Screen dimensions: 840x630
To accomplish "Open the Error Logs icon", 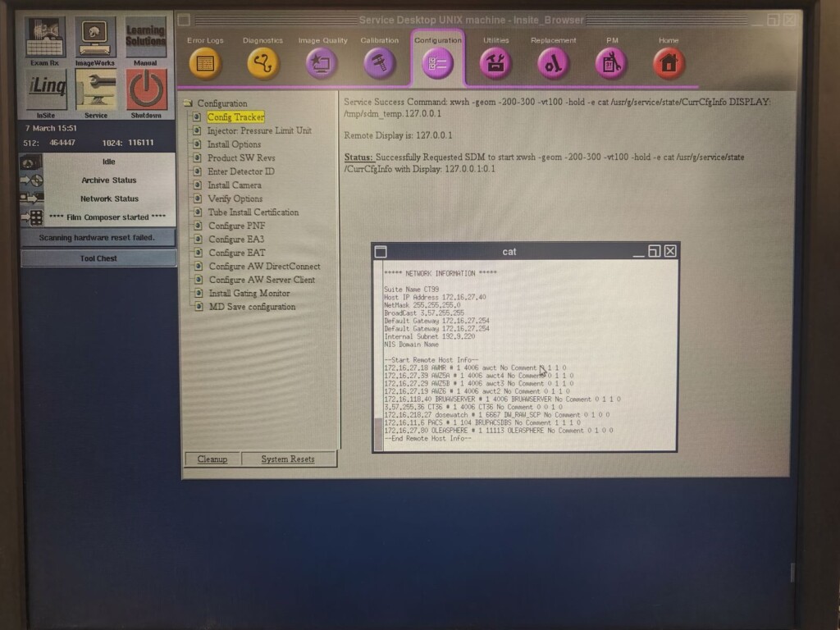I will pos(205,63).
